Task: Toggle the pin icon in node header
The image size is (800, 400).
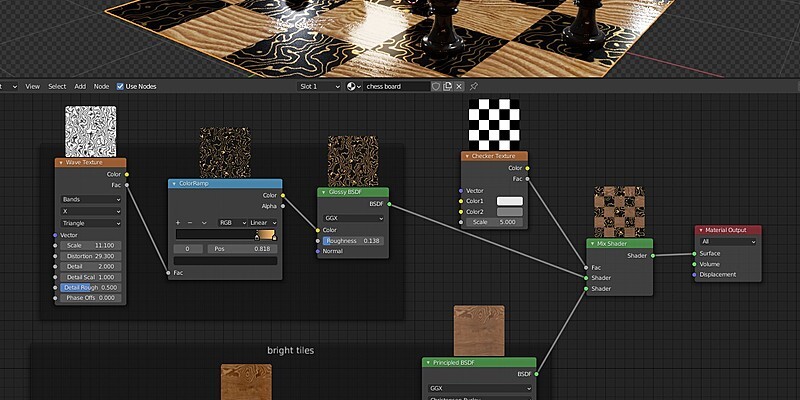Action: (x=473, y=87)
